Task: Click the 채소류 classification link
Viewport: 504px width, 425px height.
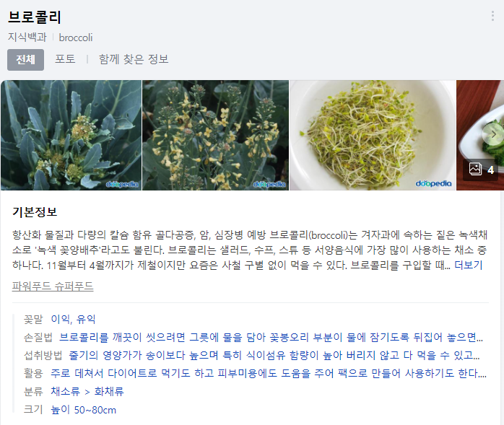Action: tap(65, 392)
